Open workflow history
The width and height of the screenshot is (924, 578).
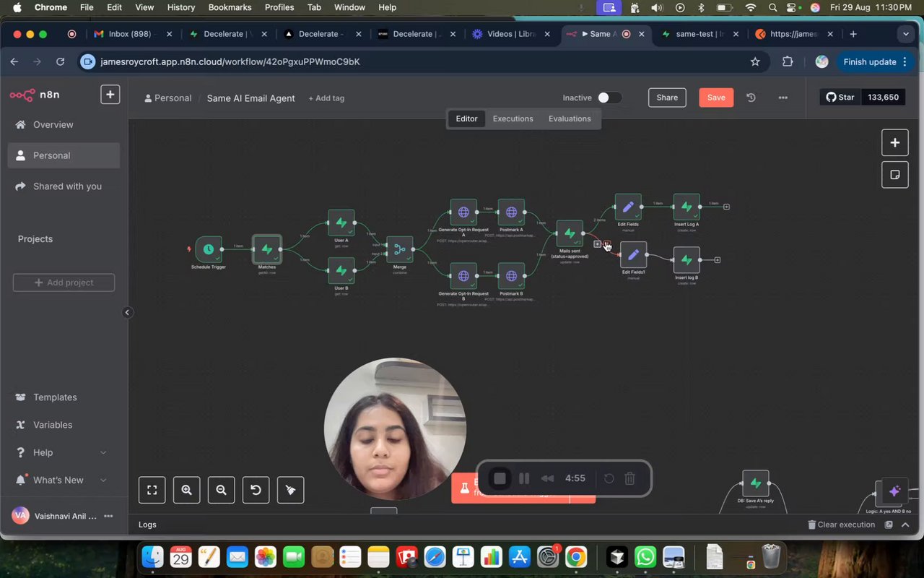click(x=751, y=98)
